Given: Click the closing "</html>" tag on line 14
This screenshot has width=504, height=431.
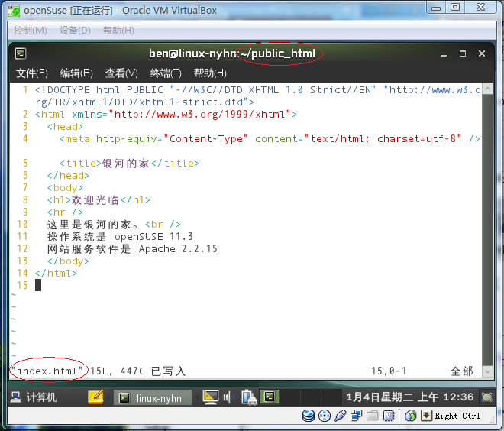Looking at the screenshot, I should (56, 274).
